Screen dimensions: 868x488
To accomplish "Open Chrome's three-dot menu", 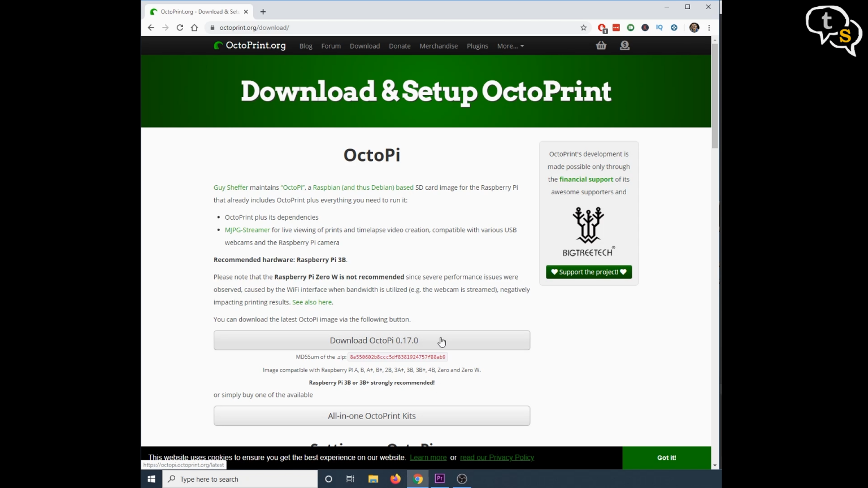I will [709, 27].
